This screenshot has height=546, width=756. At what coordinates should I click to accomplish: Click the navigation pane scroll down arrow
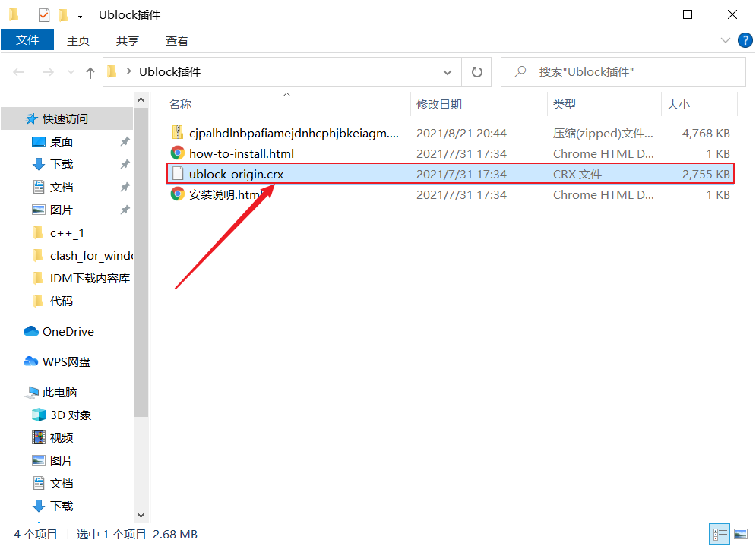[141, 515]
